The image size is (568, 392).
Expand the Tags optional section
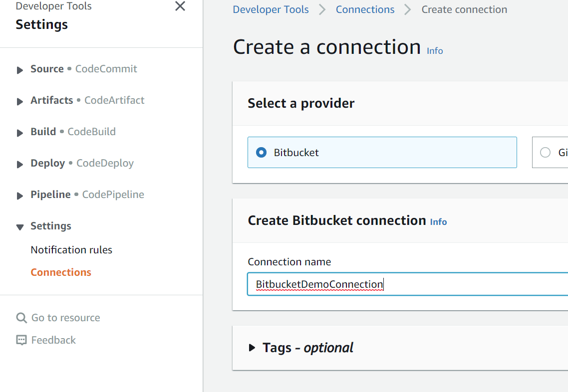point(253,348)
